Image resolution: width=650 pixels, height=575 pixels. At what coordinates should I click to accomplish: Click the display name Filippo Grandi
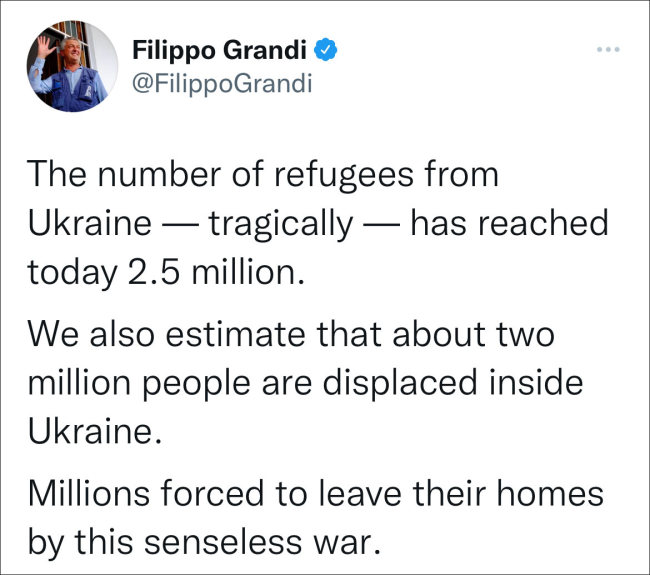tap(219, 50)
